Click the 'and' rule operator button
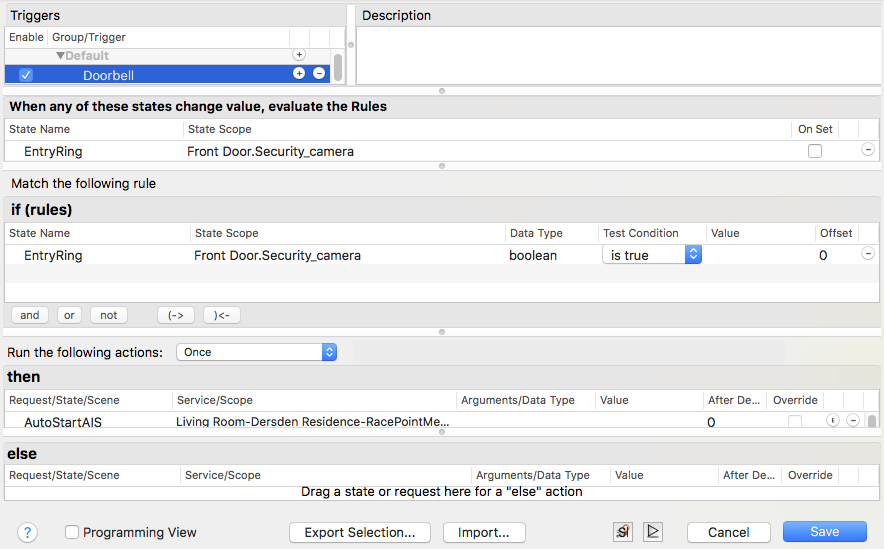Screen dimensions: 884x549 click(x=30, y=315)
